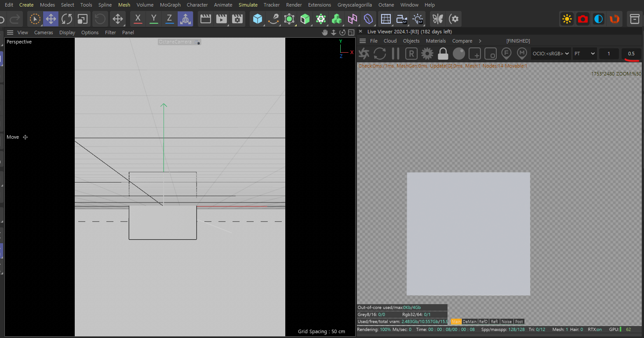
Task: Open the MoGraph Cloner icon
Action: [x=321, y=19]
